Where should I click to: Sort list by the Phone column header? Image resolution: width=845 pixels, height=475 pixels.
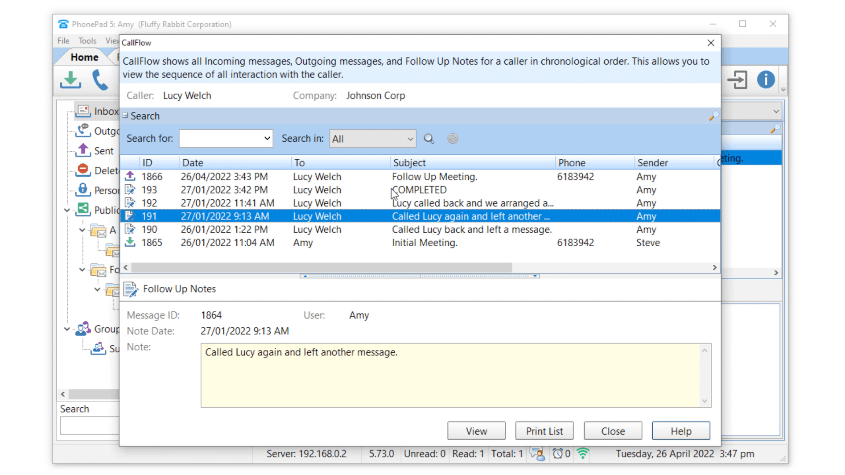(x=594, y=162)
